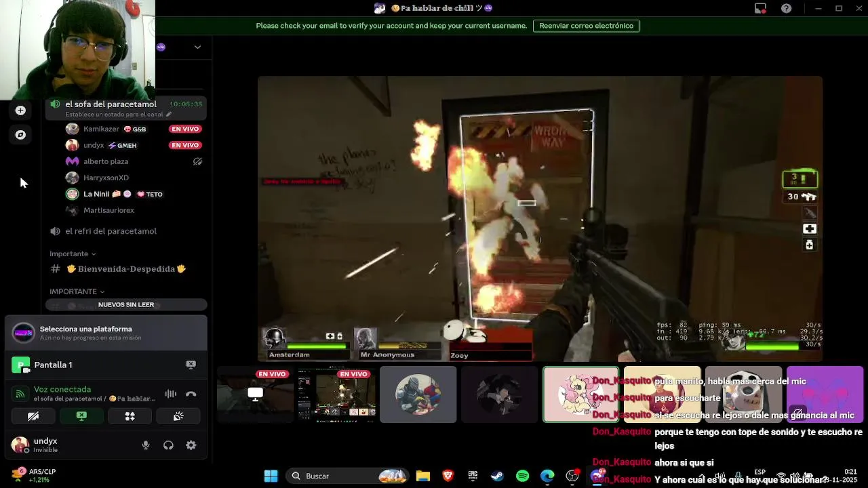Select the armored figure avatar tile
This screenshot has width=868, height=488.
tap(418, 394)
